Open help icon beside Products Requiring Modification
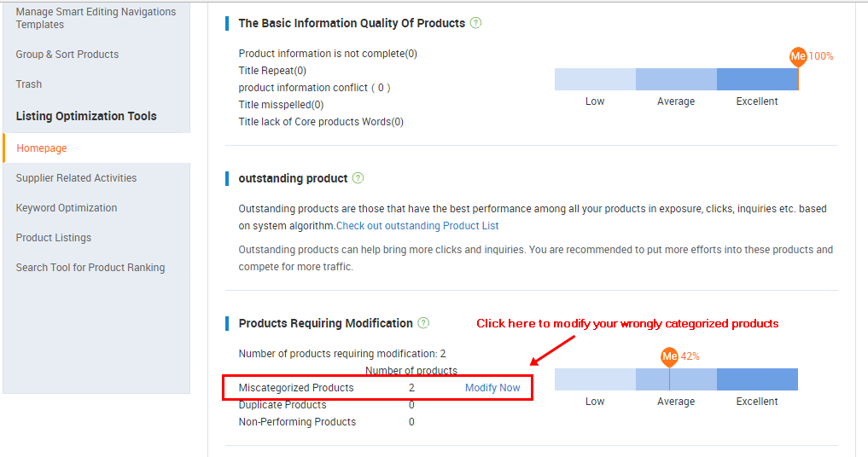 coord(423,323)
